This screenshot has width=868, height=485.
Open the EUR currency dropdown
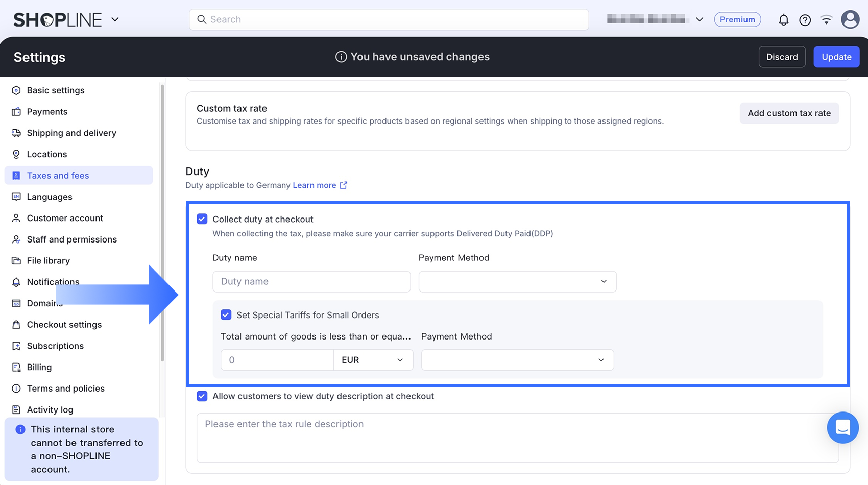[373, 360]
